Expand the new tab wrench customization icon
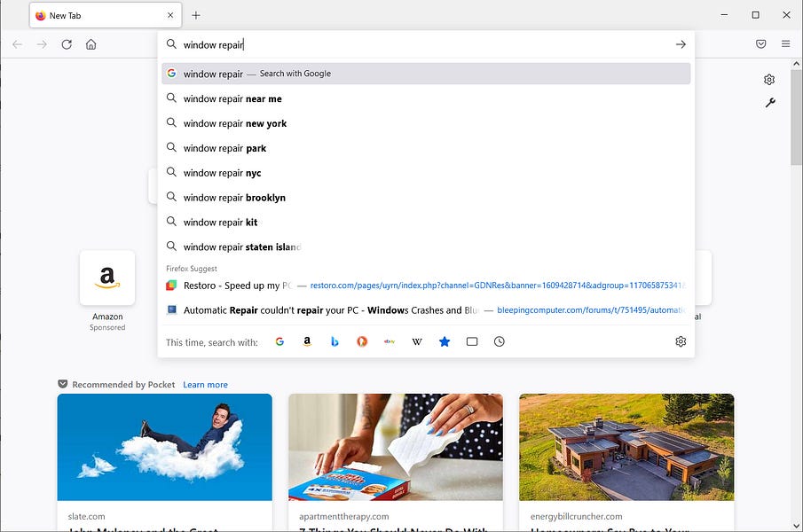The width and height of the screenshot is (803, 532). [770, 102]
